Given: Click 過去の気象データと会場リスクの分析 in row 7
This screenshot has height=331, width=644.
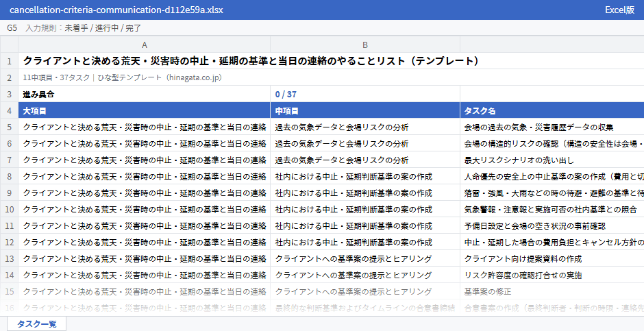Looking at the screenshot, I should (365, 160).
